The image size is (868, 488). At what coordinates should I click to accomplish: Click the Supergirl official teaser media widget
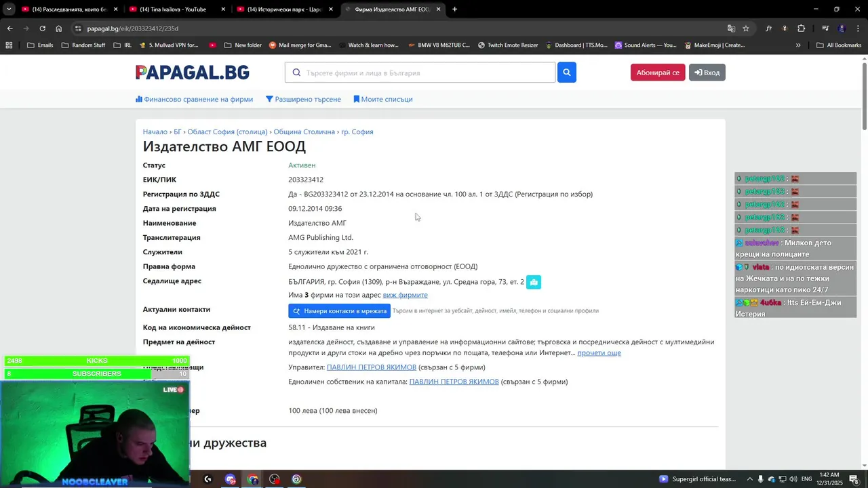697,479
